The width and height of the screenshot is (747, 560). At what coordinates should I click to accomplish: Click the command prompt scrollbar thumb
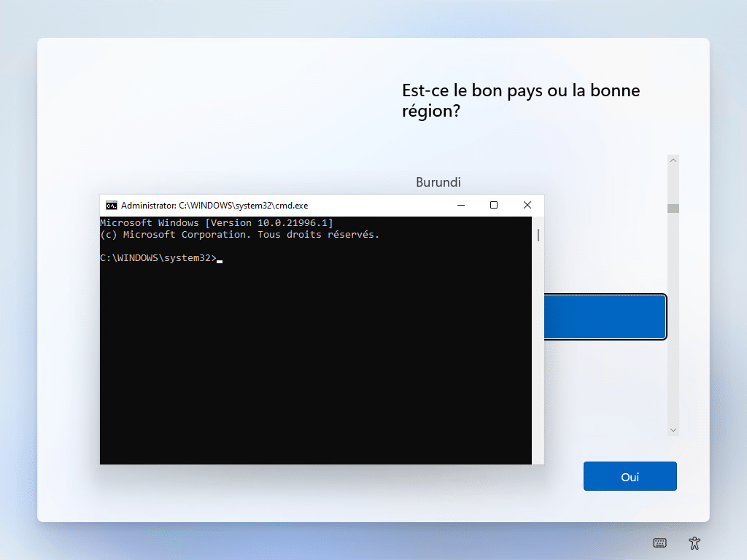pos(538,235)
